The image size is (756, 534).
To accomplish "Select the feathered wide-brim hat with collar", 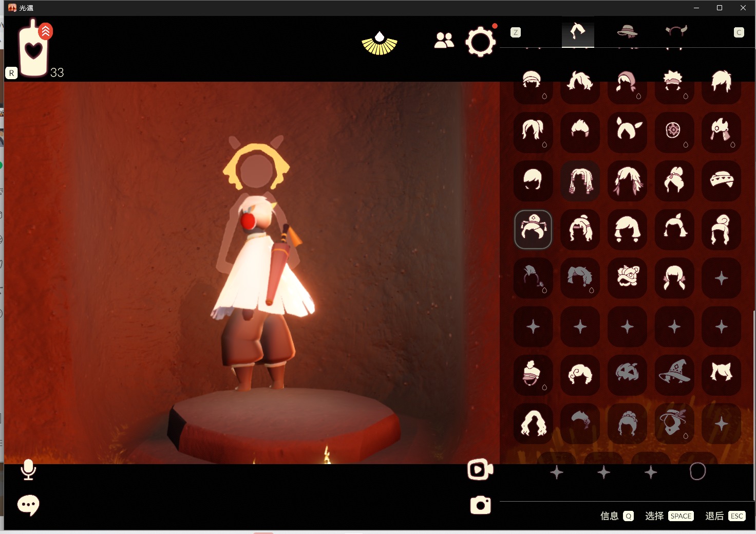I will pyautogui.click(x=674, y=424).
